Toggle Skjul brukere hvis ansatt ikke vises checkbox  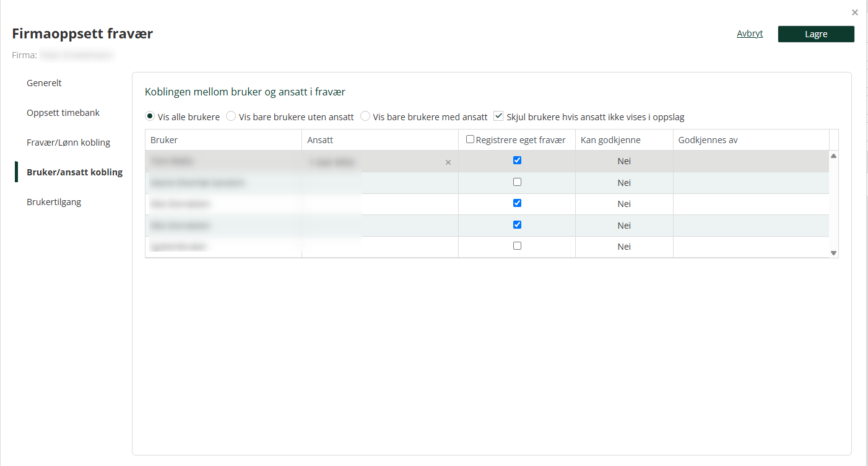tap(498, 116)
